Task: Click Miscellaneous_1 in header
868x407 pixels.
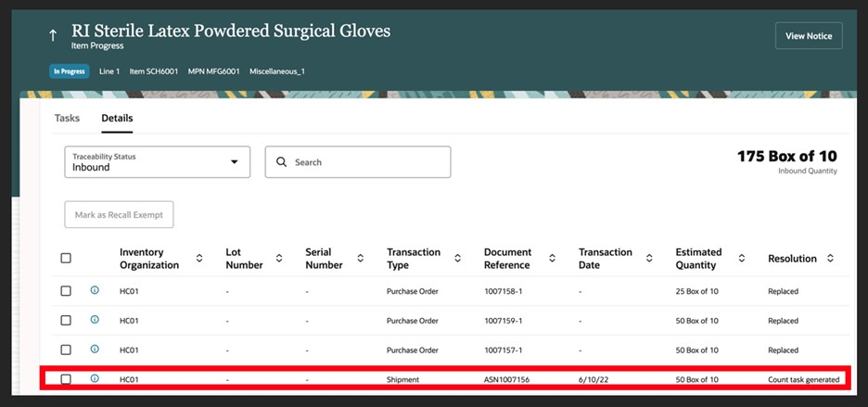Action: (x=276, y=71)
